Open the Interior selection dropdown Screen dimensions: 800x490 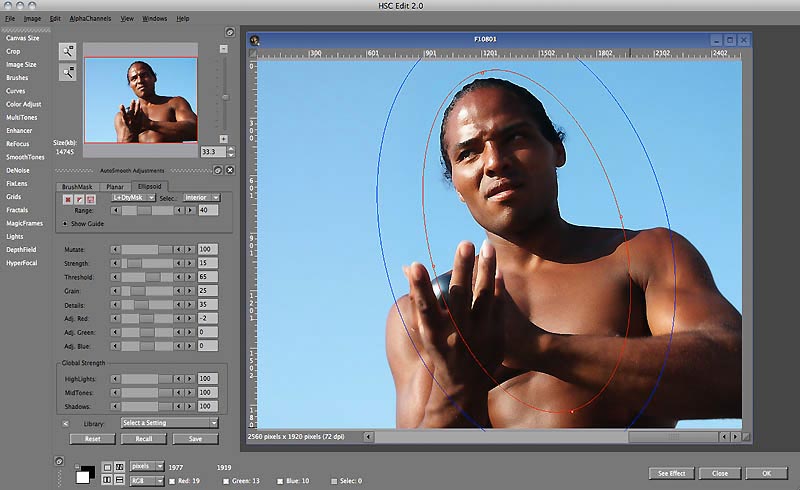tap(201, 198)
